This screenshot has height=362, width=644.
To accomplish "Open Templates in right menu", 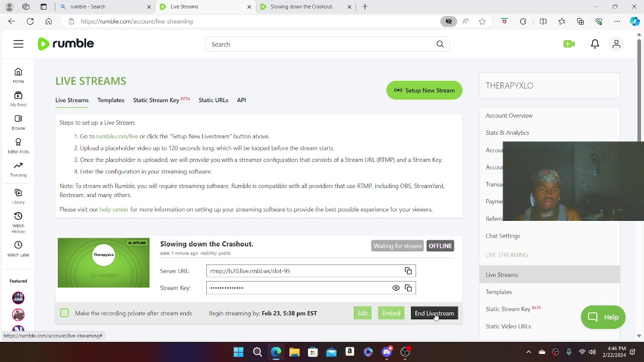I will click(499, 292).
